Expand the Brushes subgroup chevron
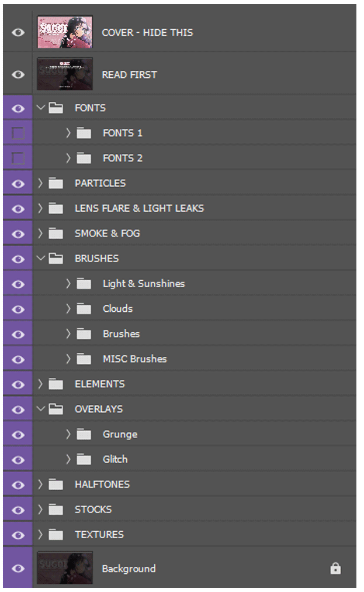Screen dimensions: 364x592 (x=68, y=333)
